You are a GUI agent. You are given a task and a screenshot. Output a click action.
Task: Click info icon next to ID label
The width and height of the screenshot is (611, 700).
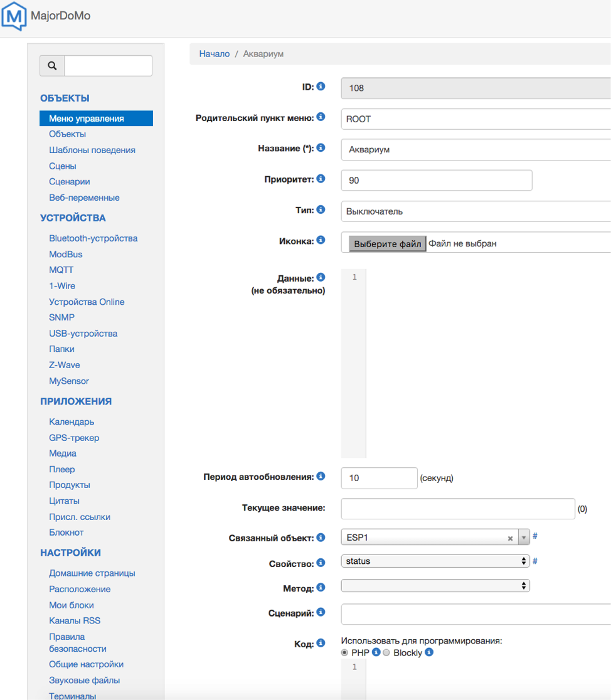321,87
